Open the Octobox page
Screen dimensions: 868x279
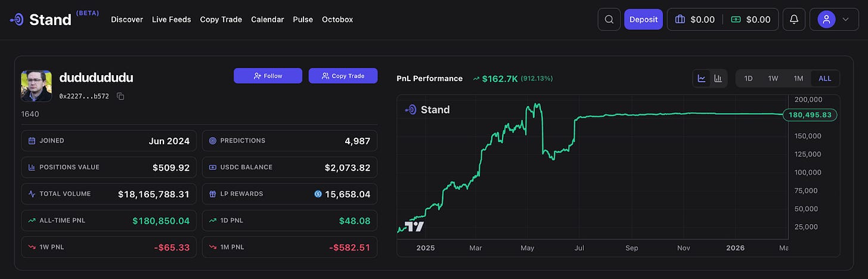point(337,19)
